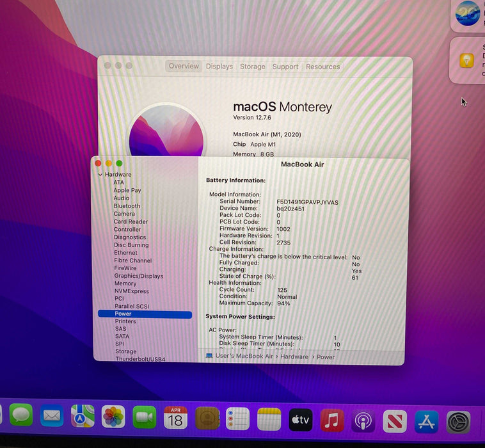485x448 pixels.
Task: Open the News app in the Dock
Action: (395, 422)
